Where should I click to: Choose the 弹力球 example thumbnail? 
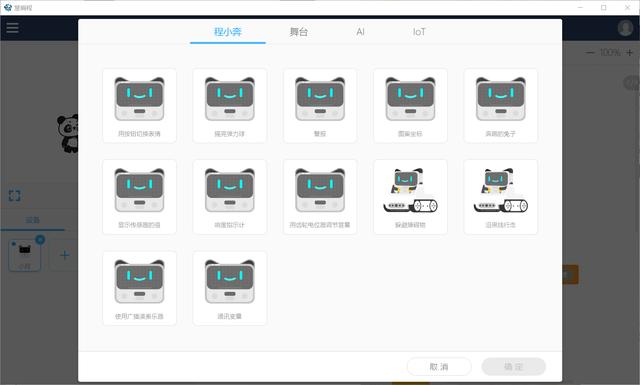[x=230, y=106]
